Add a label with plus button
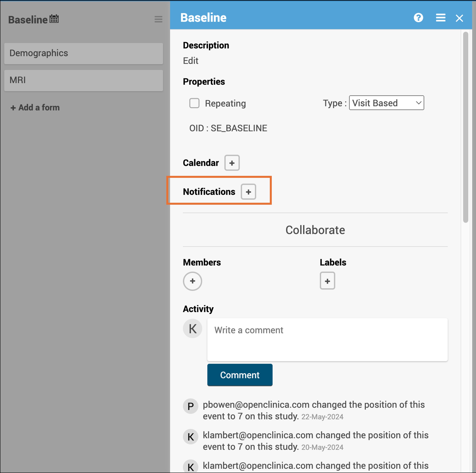 pos(327,281)
